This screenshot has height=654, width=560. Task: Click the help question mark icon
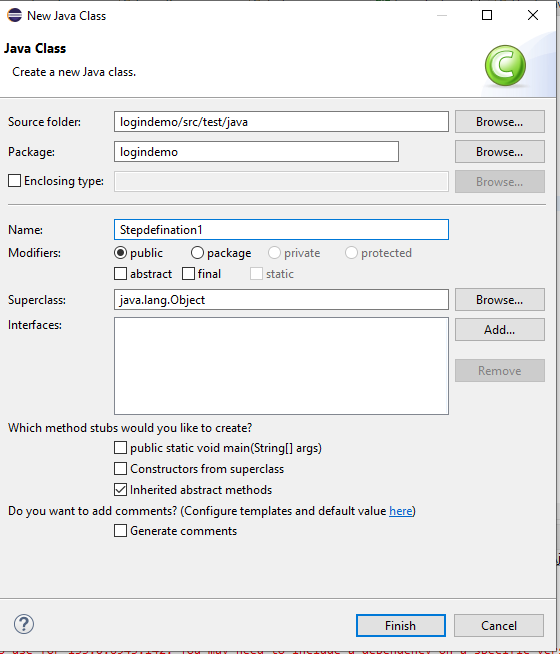[24, 624]
